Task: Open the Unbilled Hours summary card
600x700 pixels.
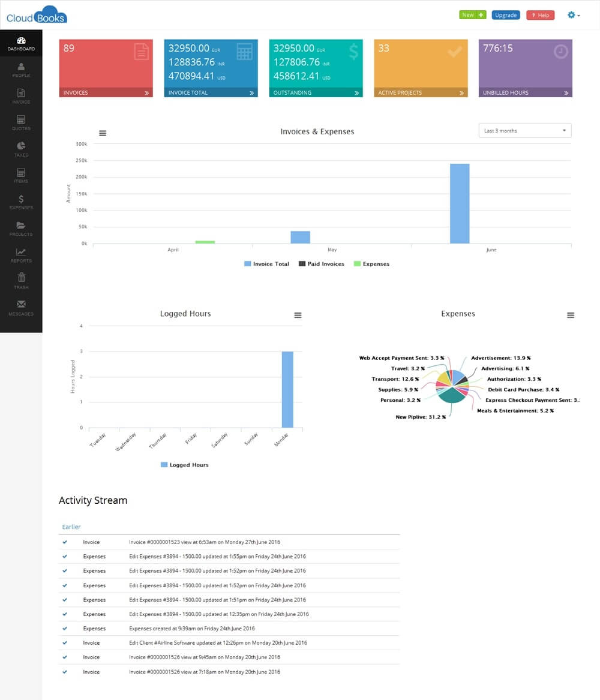Action: [525, 68]
